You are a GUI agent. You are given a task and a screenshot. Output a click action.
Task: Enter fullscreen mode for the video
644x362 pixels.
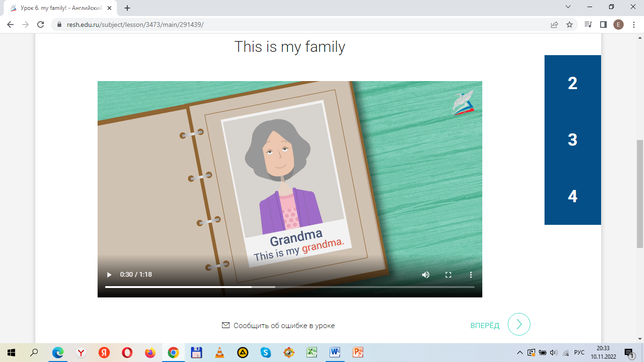click(x=448, y=274)
